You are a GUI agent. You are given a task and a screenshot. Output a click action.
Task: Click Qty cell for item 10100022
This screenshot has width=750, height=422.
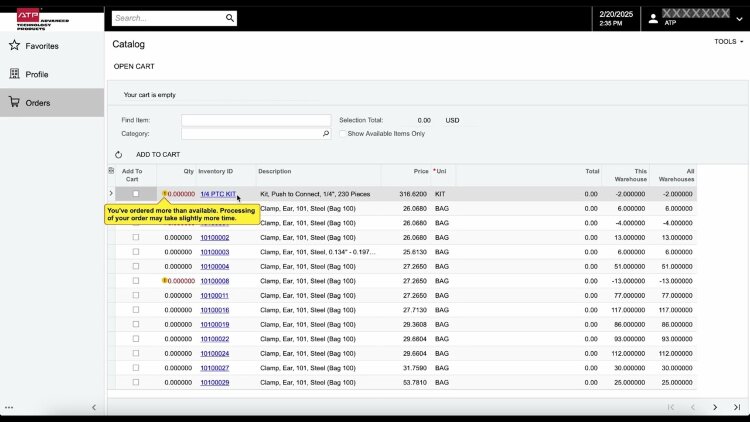178,339
